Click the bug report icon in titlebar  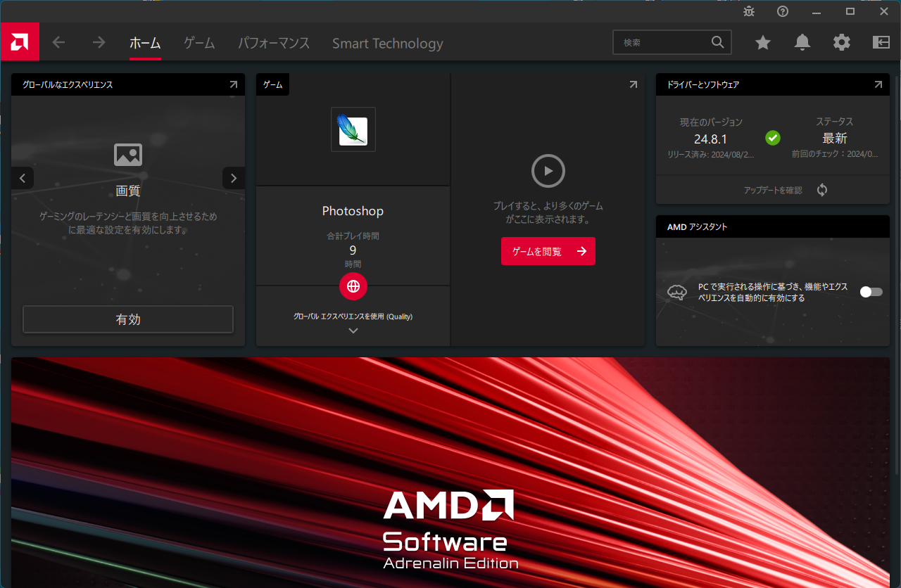pyautogui.click(x=748, y=11)
